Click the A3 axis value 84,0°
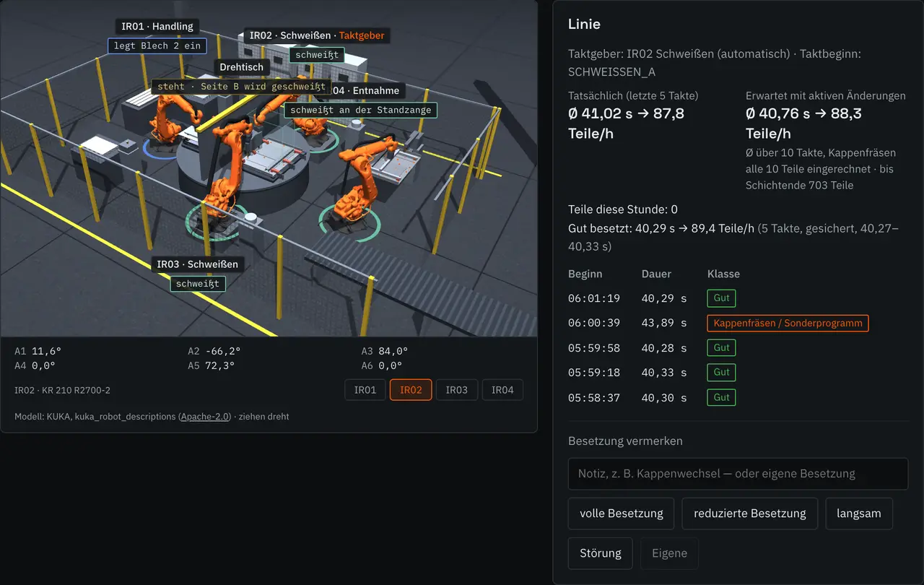Image resolution: width=924 pixels, height=585 pixels. 393,352
